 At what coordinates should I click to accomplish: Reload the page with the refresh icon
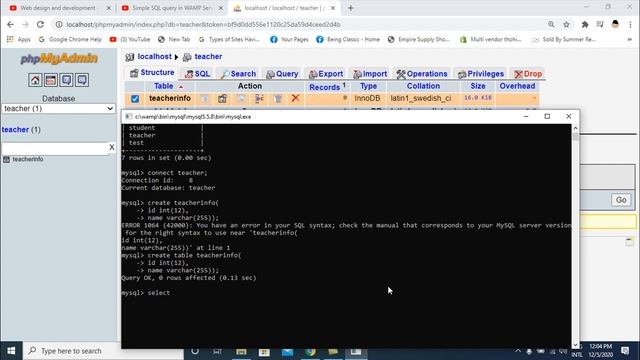coord(40,24)
